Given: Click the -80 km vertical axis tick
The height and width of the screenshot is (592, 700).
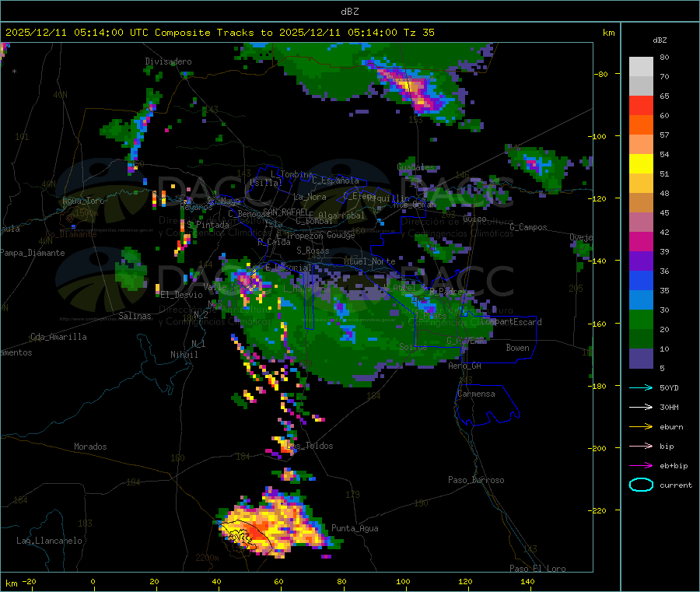Looking at the screenshot, I should coord(601,74).
